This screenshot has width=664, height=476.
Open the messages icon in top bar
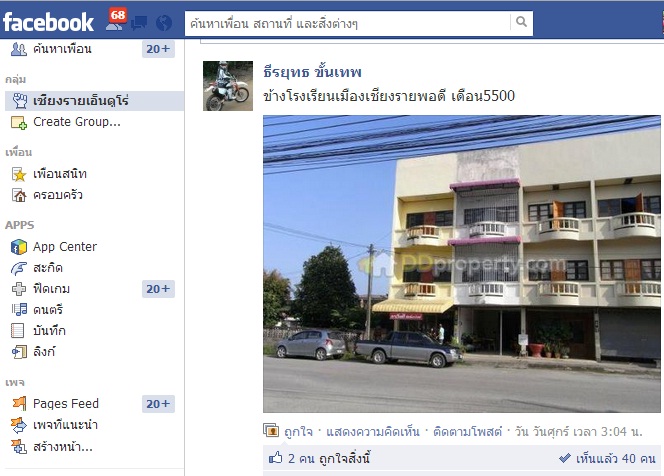point(139,22)
